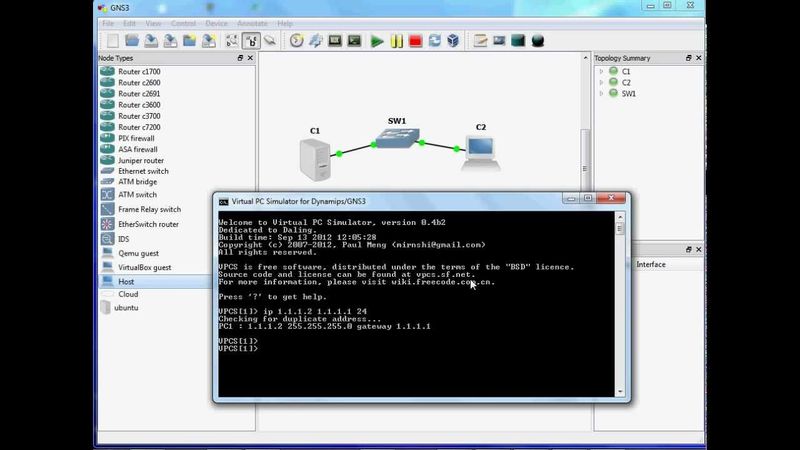This screenshot has height=450, width=800.
Task: Select the add a note tool
Action: pos(480,41)
